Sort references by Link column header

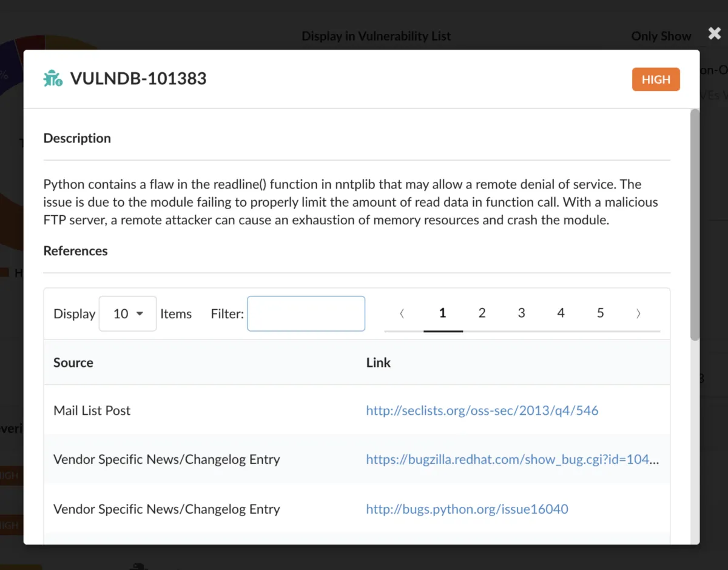coord(379,363)
